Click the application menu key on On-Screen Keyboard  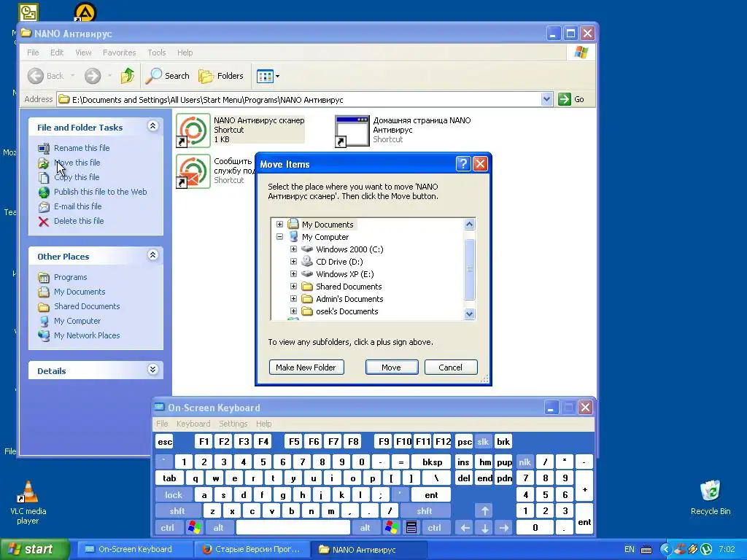click(411, 527)
